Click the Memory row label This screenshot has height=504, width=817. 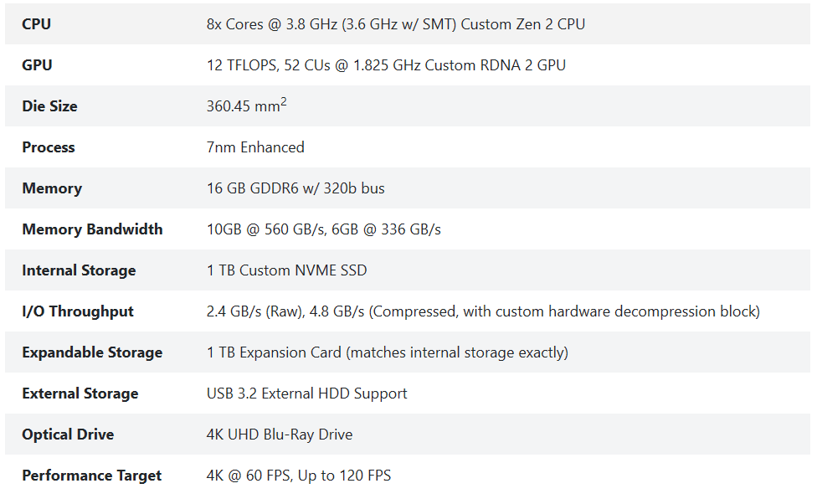[x=52, y=188]
